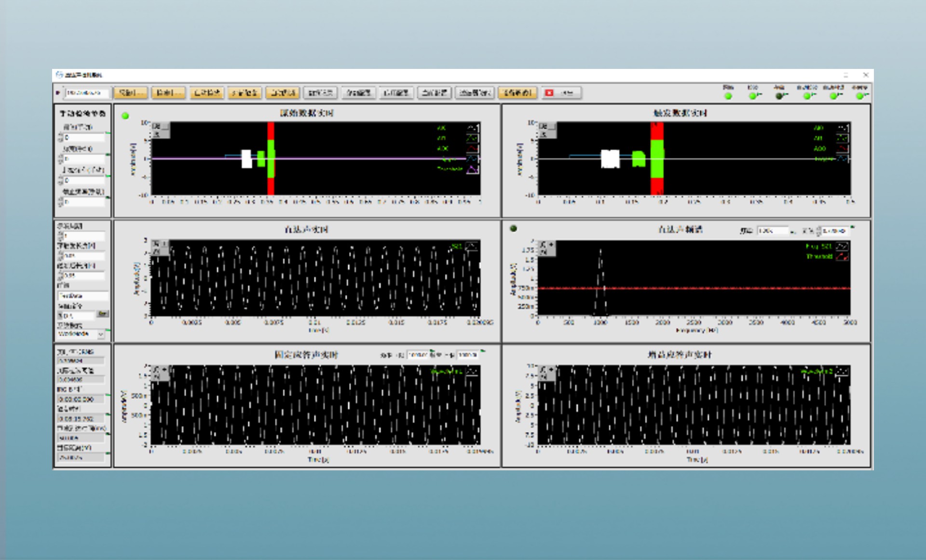926x560 pixels.
Task: Click the first yellow toolbar button
Action: pos(130,93)
